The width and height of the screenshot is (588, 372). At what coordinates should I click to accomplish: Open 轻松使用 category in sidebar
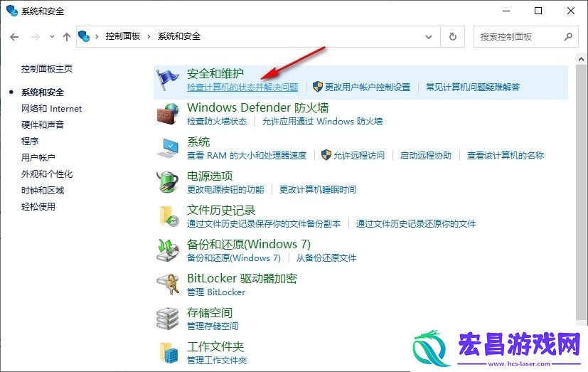pos(38,206)
